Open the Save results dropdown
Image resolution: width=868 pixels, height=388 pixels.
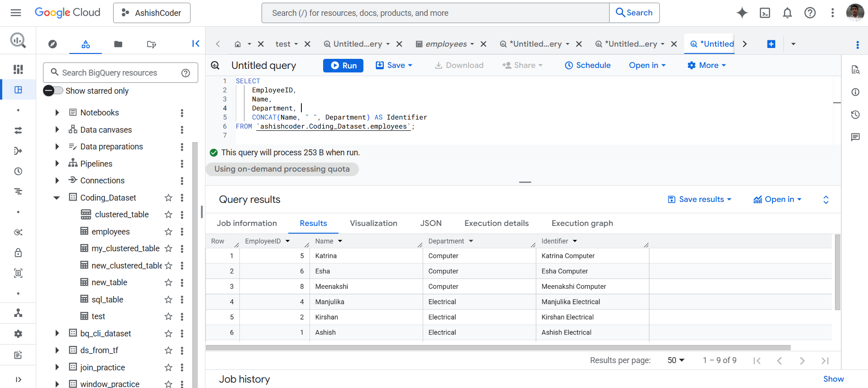point(700,199)
